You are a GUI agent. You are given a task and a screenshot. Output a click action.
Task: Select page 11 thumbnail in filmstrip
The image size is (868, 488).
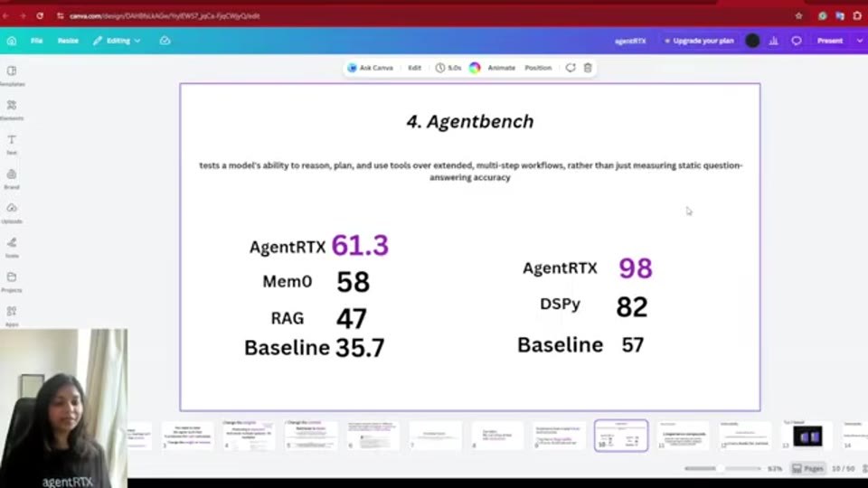[x=684, y=436]
